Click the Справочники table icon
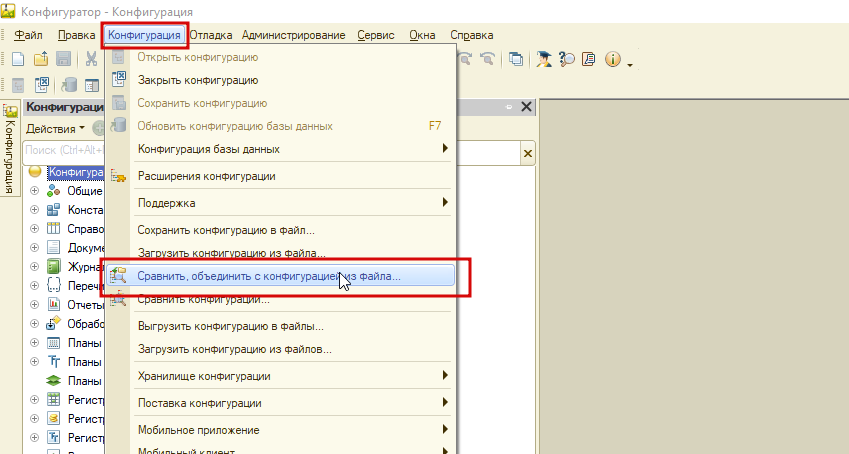The height and width of the screenshot is (454, 849). (x=54, y=229)
